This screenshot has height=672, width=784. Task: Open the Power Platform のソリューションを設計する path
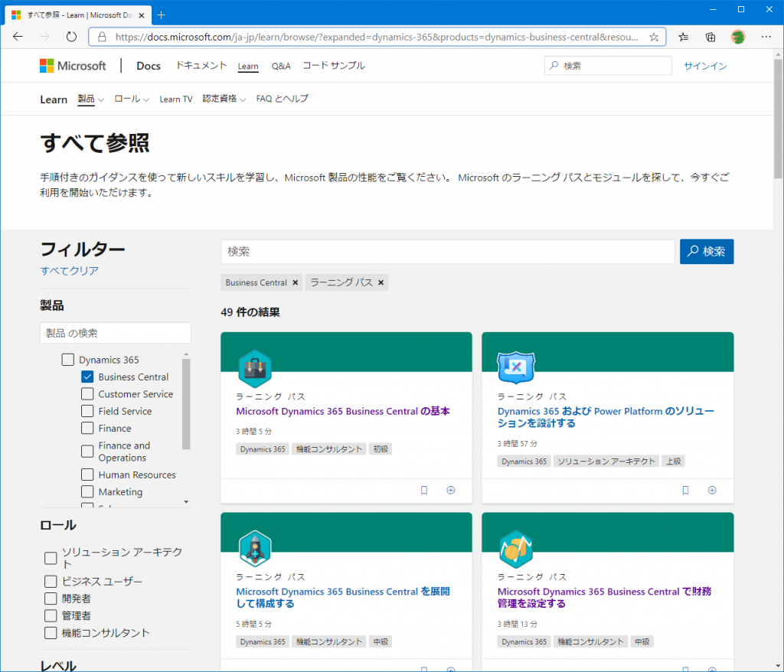click(606, 417)
